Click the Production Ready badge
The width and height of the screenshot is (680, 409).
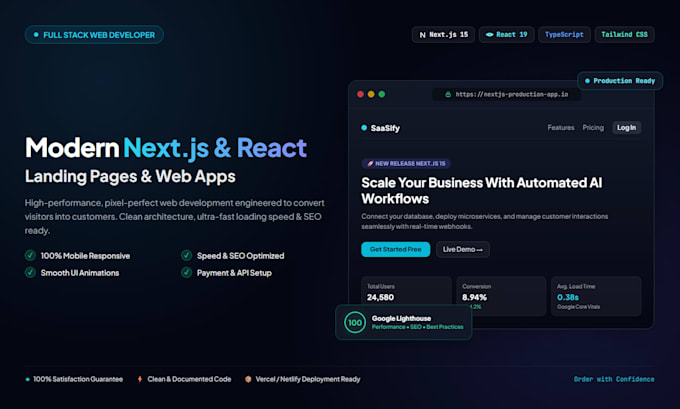click(x=620, y=81)
